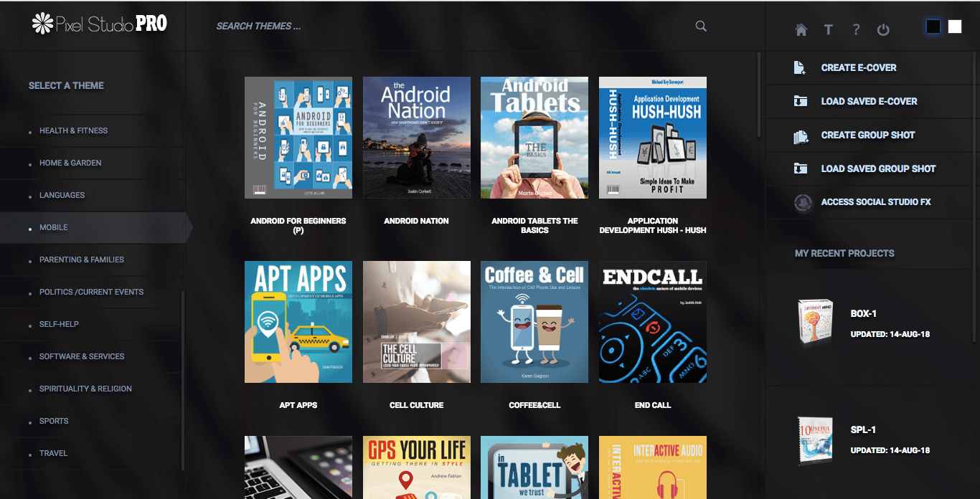Click the T text tool icon
Viewport: 980px width, 499px height.
pos(829,29)
